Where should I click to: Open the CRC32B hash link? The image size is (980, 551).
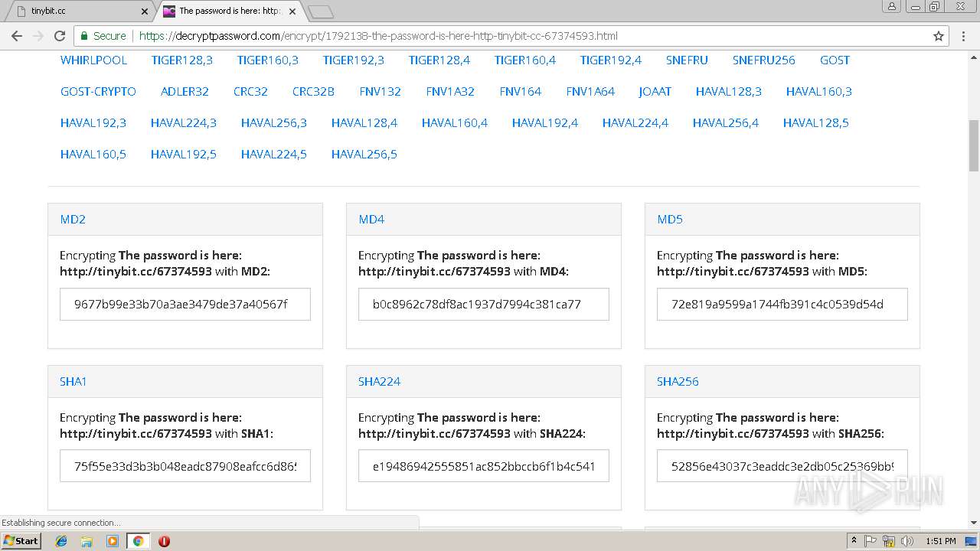313,91
